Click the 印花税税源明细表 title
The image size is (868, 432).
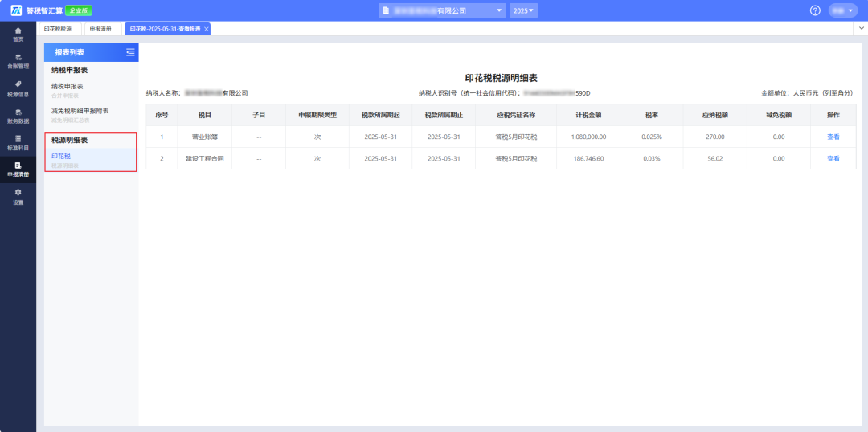click(x=501, y=78)
